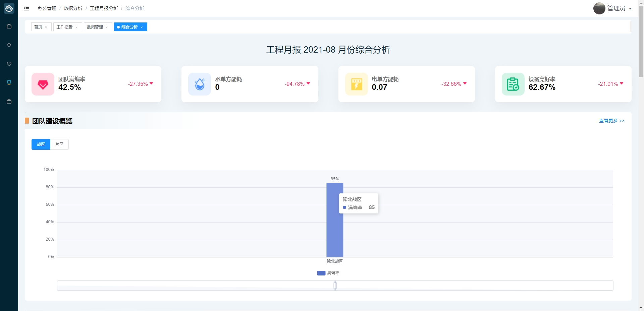Click the chart zoom slider handle
Image resolution: width=644 pixels, height=311 pixels.
pyautogui.click(x=335, y=286)
